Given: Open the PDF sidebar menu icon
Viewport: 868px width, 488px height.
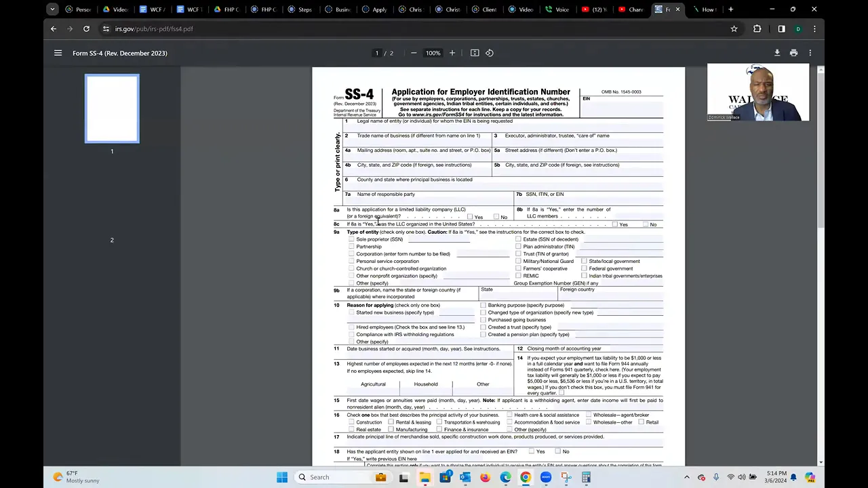Looking at the screenshot, I should (58, 53).
